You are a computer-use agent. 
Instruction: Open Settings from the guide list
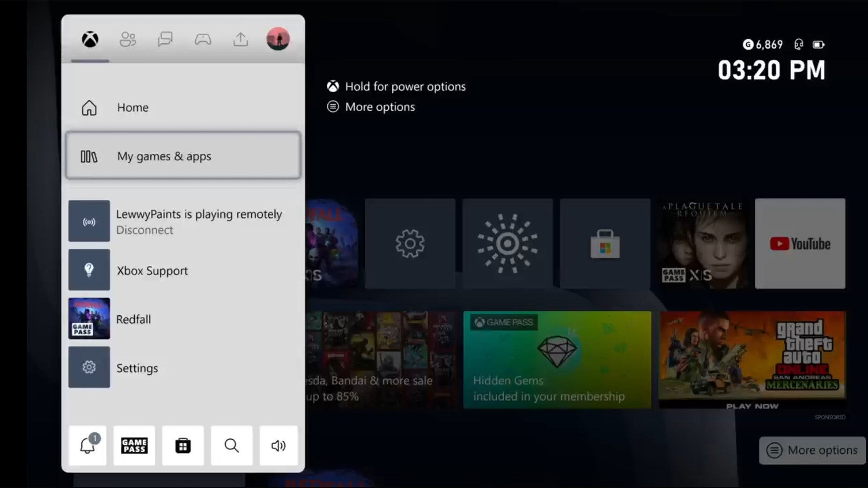183,367
